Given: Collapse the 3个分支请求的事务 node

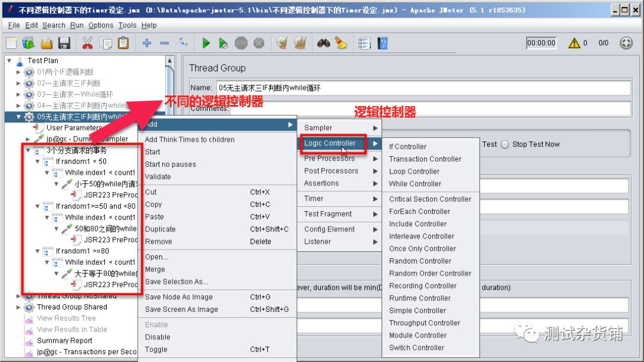Looking at the screenshot, I should click(x=28, y=150).
